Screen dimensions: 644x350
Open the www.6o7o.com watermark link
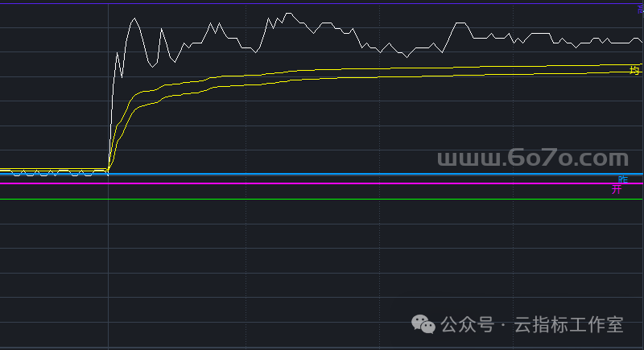click(532, 158)
